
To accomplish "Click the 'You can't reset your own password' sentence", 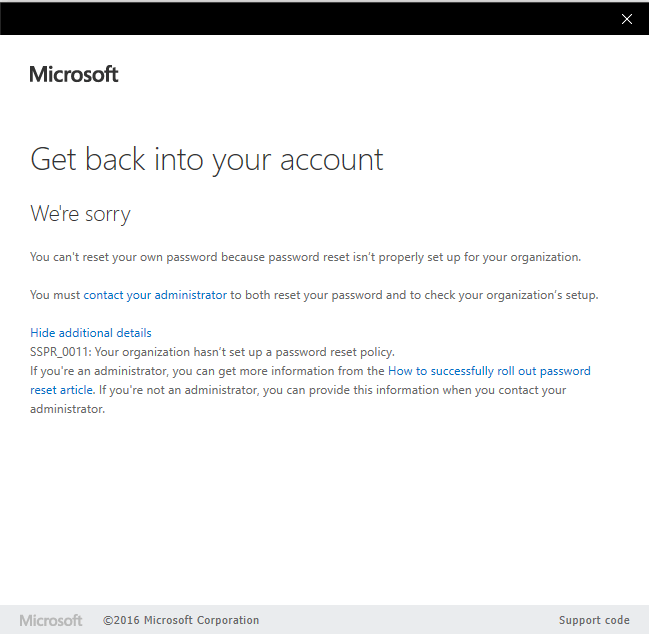I will coord(305,257).
